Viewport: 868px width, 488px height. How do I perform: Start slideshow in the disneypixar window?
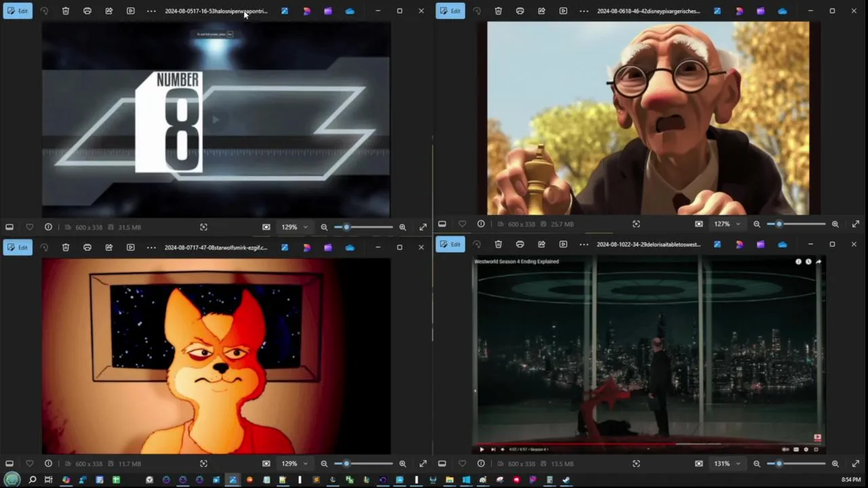pos(564,11)
